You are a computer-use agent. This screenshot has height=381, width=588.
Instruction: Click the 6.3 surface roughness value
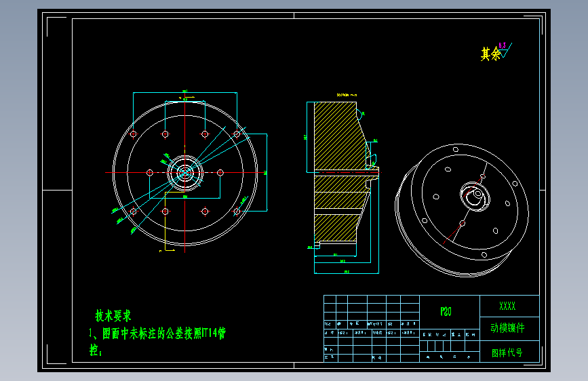[x=502, y=45]
